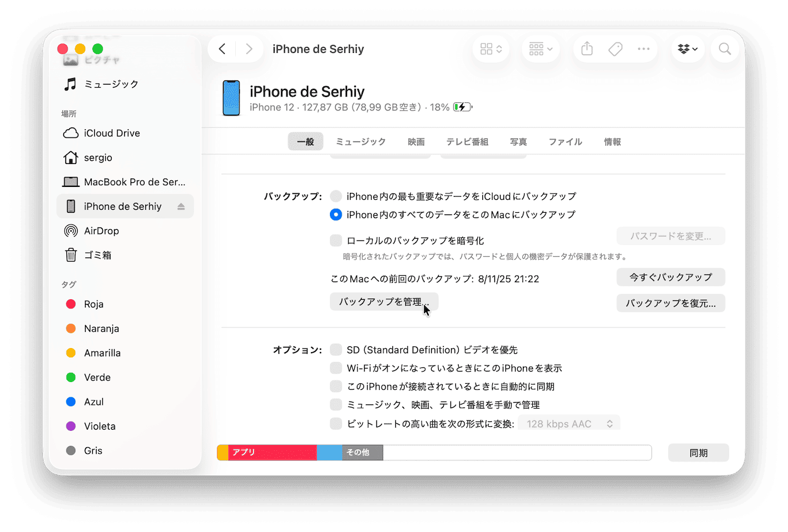Open the more actions ellipsis menu
This screenshot has height=532, width=788.
tap(643, 49)
